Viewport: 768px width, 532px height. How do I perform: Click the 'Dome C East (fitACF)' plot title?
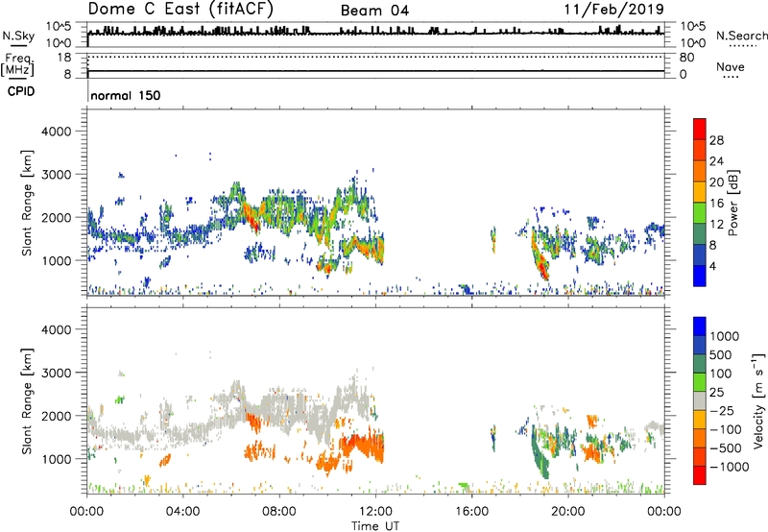pos(180,9)
